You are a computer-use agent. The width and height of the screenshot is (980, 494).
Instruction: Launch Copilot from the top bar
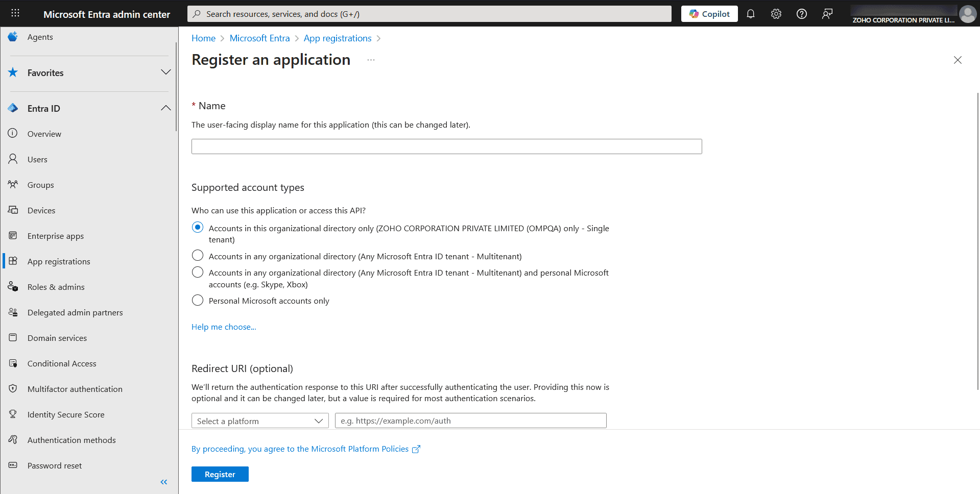709,13
